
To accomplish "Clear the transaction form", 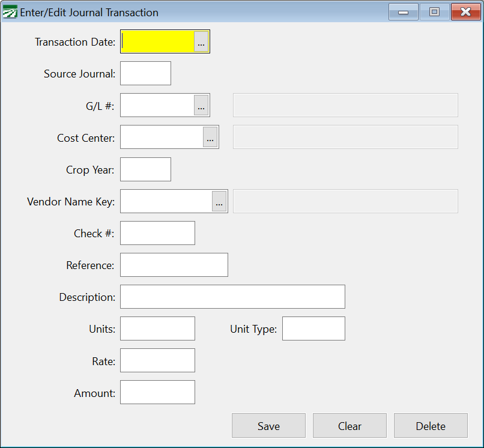I will [x=349, y=426].
